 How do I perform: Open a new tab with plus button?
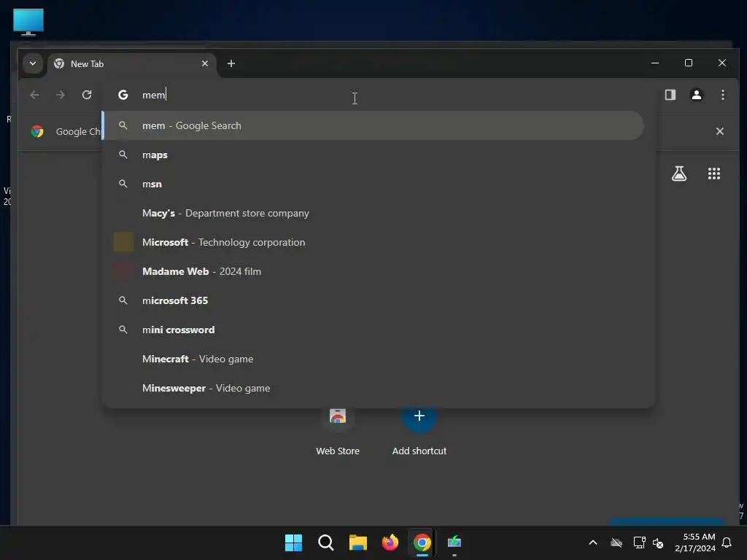[231, 63]
